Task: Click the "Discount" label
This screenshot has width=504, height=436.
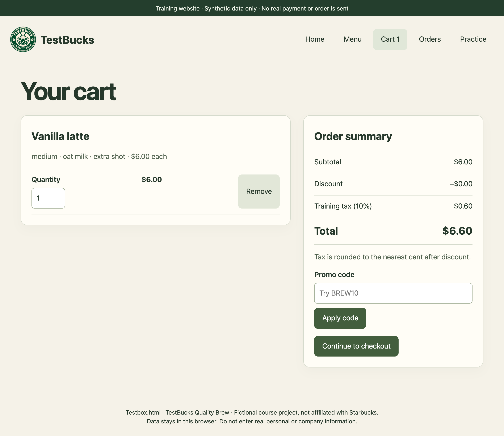Action: [328, 184]
